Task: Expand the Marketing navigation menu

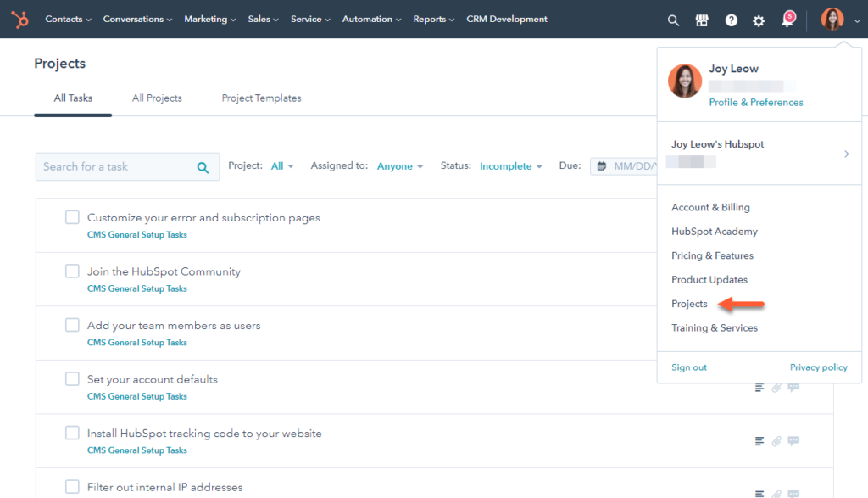Action: pyautogui.click(x=210, y=20)
